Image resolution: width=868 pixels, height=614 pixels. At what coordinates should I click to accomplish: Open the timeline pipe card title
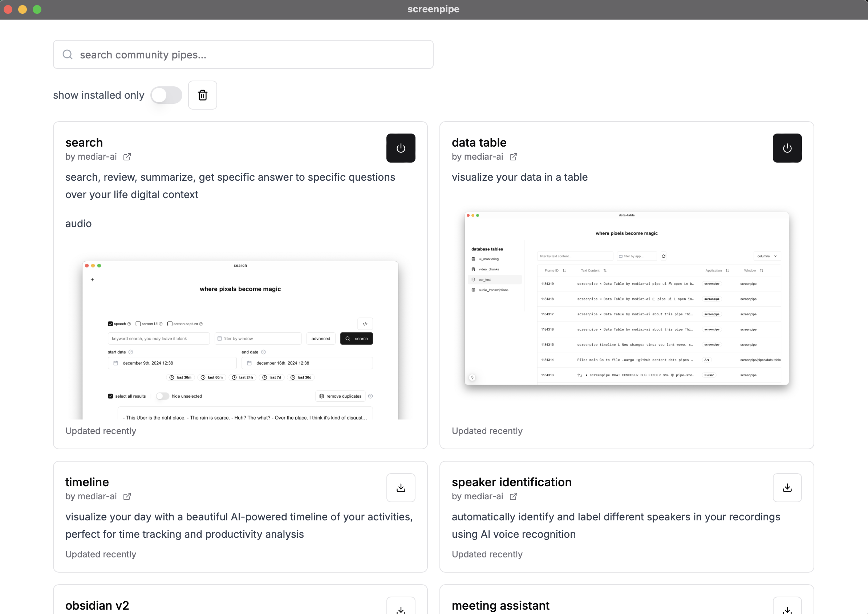click(87, 482)
